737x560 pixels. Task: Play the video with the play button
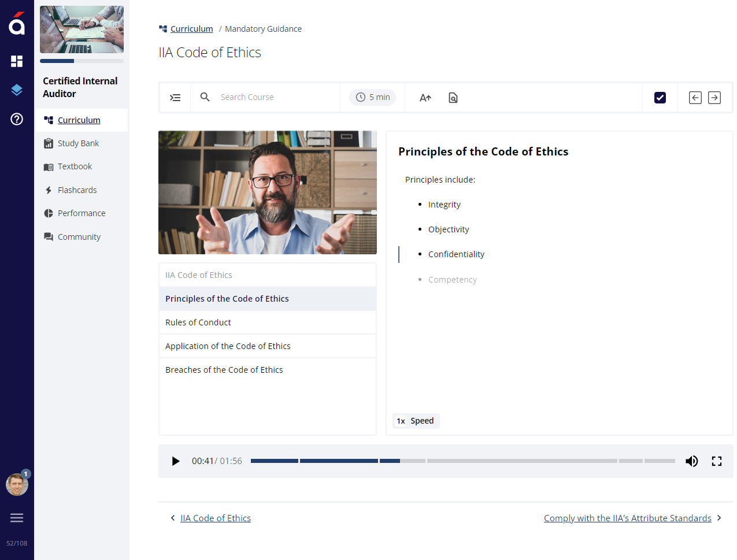(176, 461)
